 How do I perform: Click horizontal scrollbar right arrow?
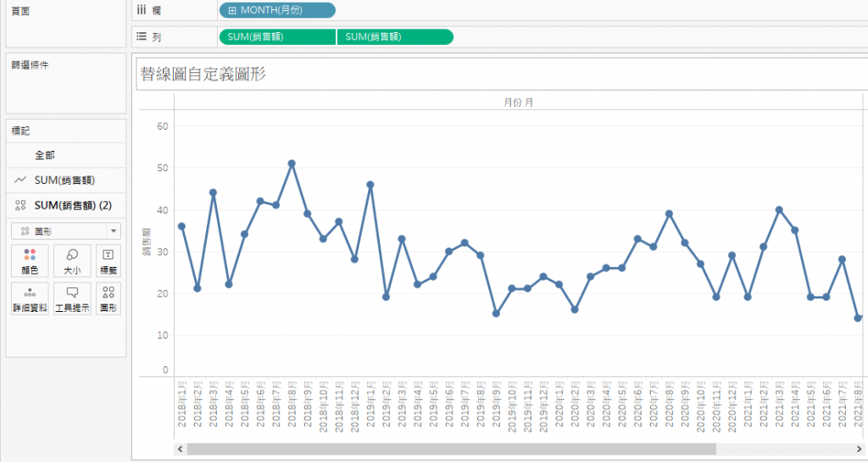860,448
